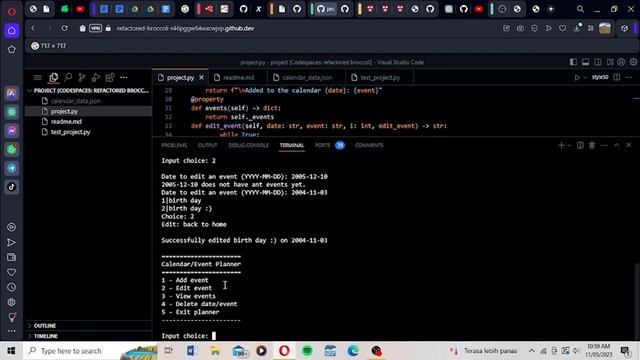Toggle the bottom panel layout icon
This screenshot has width=640, height=360.
[x=585, y=62]
